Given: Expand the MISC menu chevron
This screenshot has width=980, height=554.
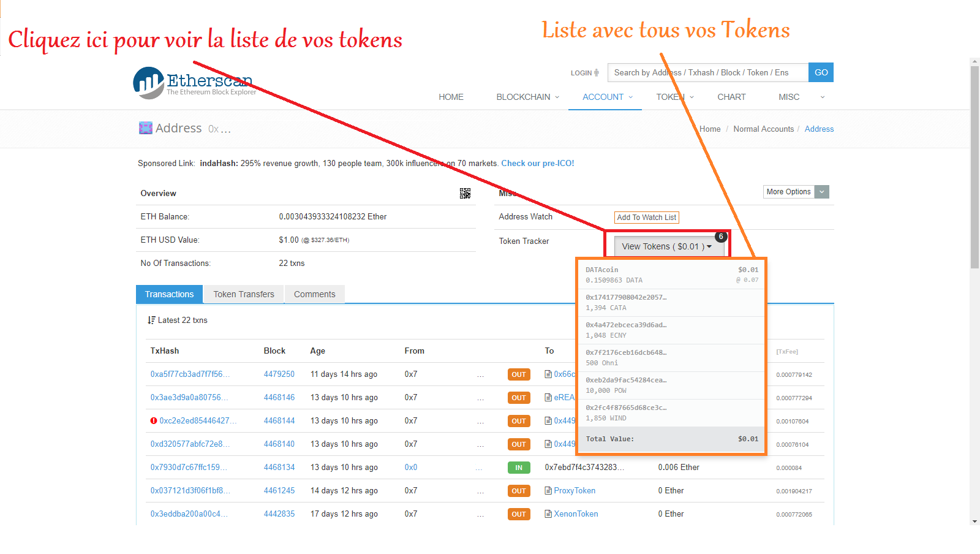Looking at the screenshot, I should [x=823, y=97].
